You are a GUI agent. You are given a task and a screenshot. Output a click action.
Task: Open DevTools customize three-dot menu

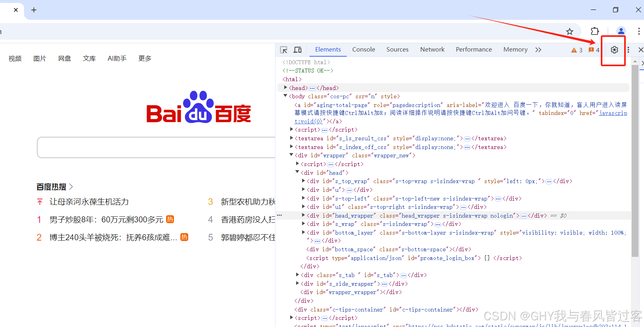coord(628,50)
